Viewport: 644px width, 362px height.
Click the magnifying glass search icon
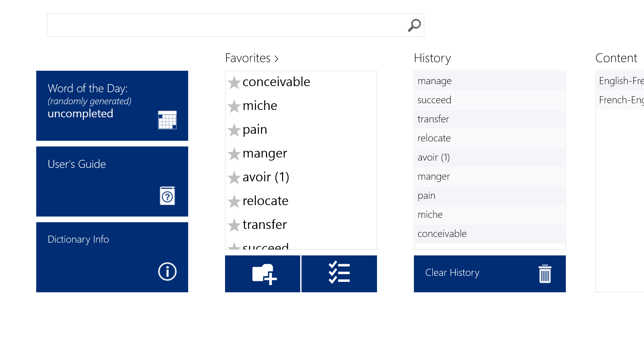[x=414, y=25]
